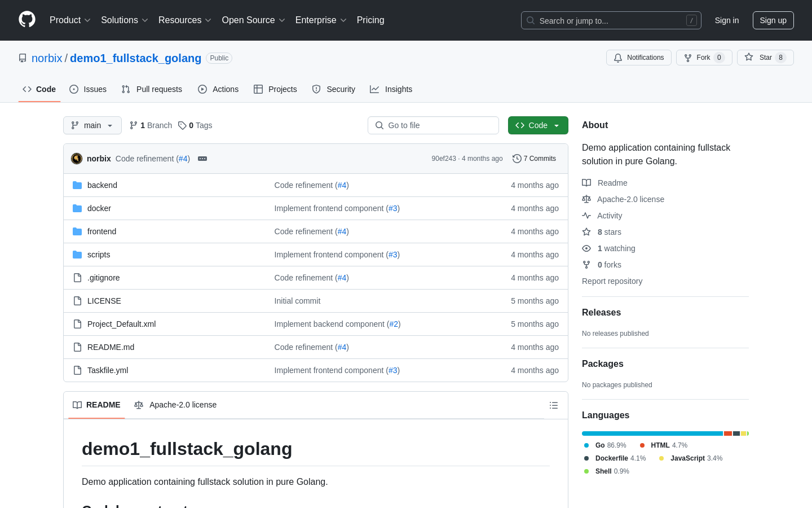This screenshot has width=812, height=508.
Task: Click norbix avatar in latest commit row
Action: tap(77, 159)
